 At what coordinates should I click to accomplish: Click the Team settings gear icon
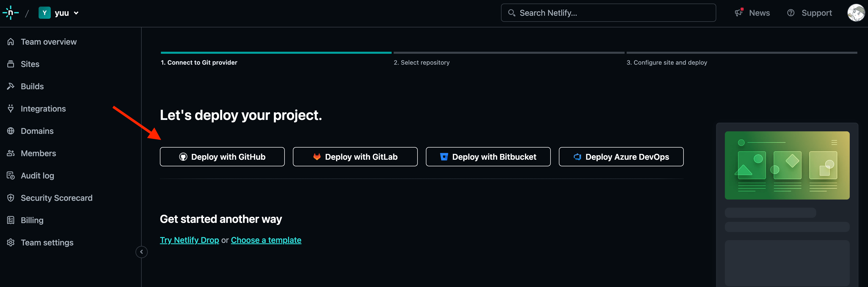(11, 243)
